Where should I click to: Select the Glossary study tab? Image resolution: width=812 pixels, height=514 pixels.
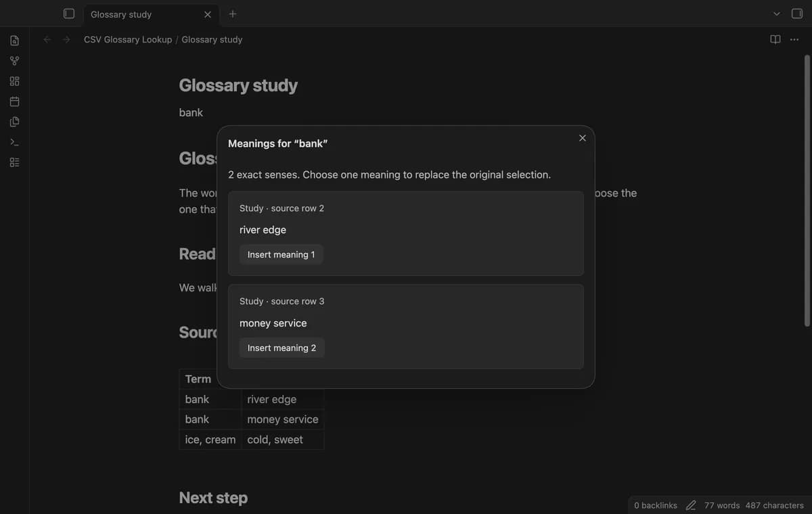[x=151, y=14]
